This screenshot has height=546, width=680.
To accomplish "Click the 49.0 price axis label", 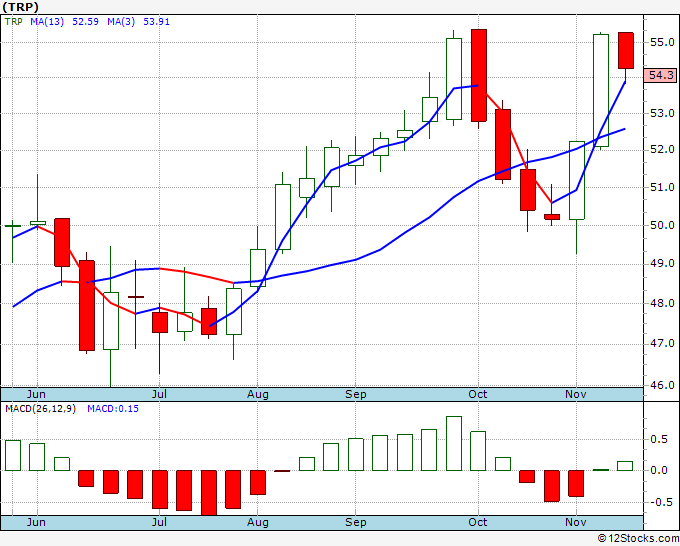I will coord(662,264).
